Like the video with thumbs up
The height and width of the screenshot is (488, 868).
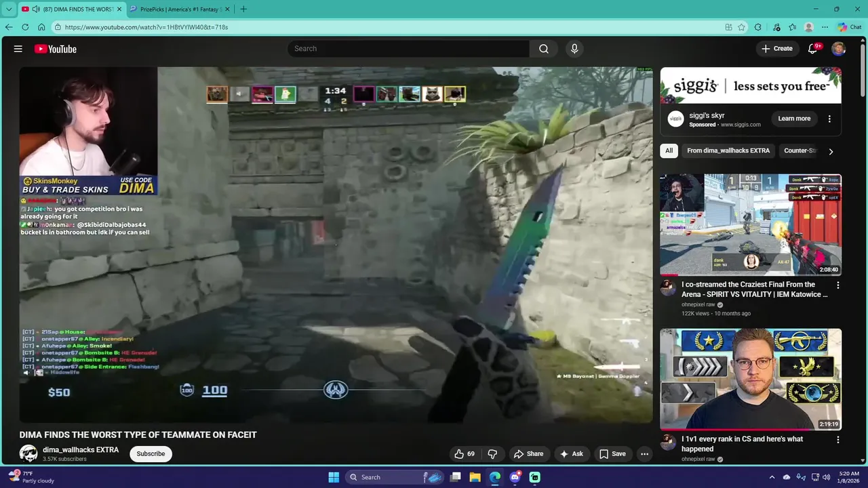coord(465,454)
